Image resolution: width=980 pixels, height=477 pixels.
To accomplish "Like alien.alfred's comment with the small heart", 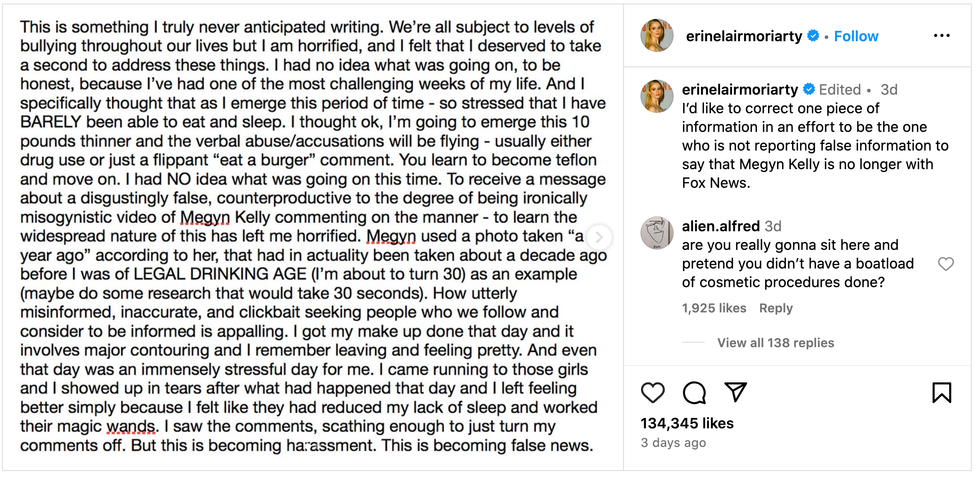I will (x=945, y=264).
